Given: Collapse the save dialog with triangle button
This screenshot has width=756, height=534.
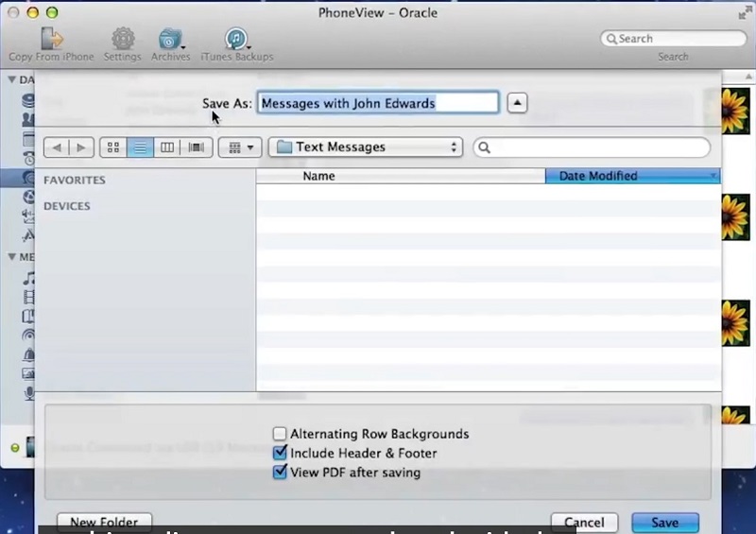Looking at the screenshot, I should point(518,103).
